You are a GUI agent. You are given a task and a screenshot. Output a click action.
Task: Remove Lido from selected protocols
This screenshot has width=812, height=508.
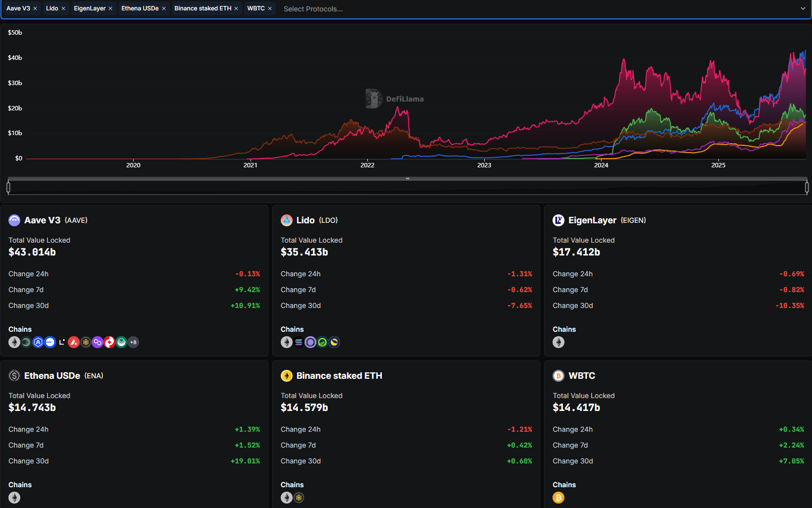click(x=63, y=8)
